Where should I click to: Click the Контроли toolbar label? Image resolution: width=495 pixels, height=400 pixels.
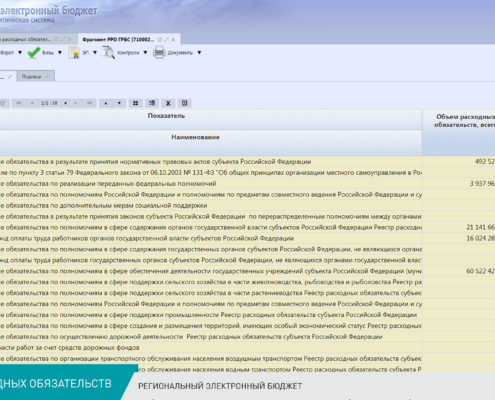click(x=128, y=53)
